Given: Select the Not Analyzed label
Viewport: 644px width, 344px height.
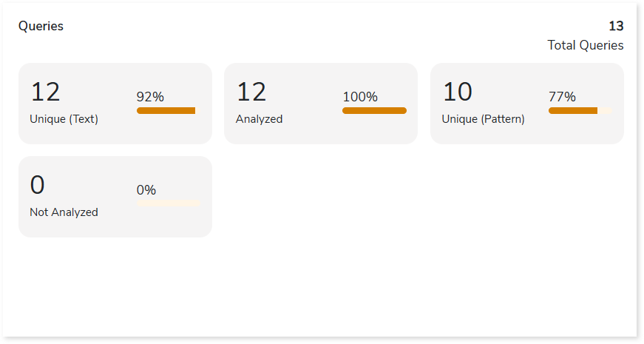Looking at the screenshot, I should [x=64, y=212].
